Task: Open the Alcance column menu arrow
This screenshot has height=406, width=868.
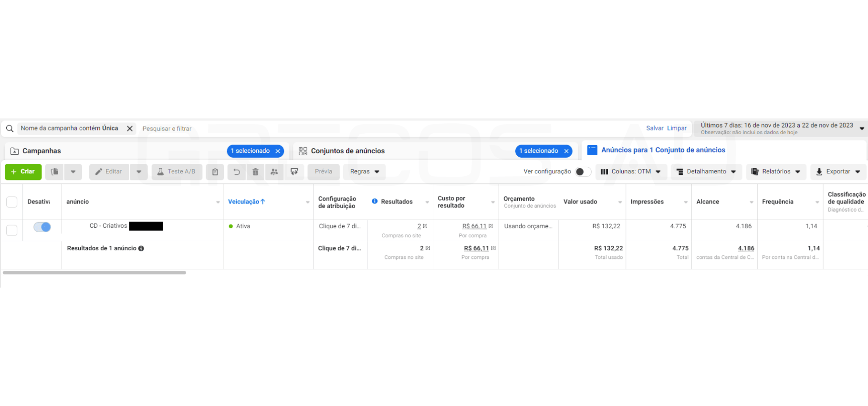Action: coord(752,202)
